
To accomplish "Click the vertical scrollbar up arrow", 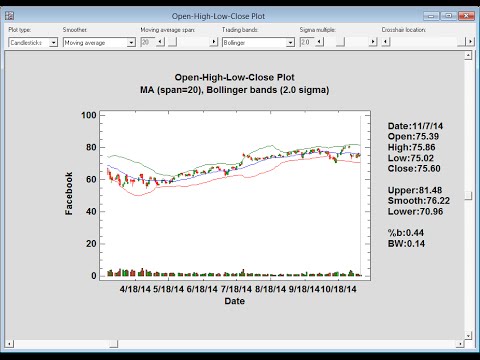I will pos(468,55).
